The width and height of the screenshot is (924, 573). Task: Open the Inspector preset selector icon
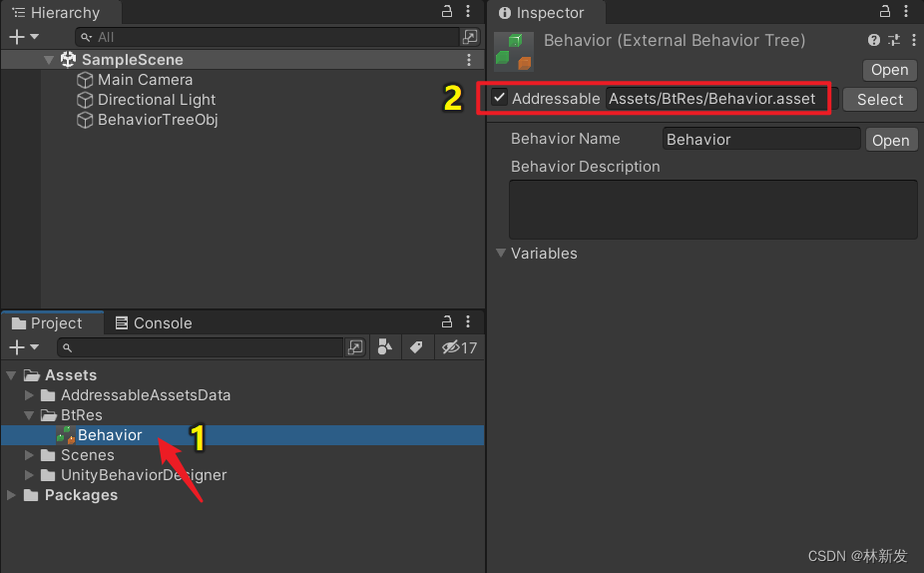tap(894, 40)
